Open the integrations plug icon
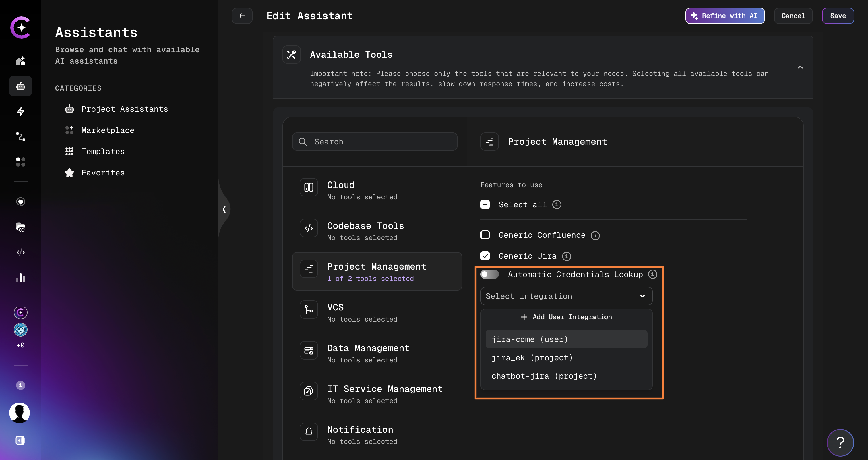868x460 pixels. click(x=21, y=202)
